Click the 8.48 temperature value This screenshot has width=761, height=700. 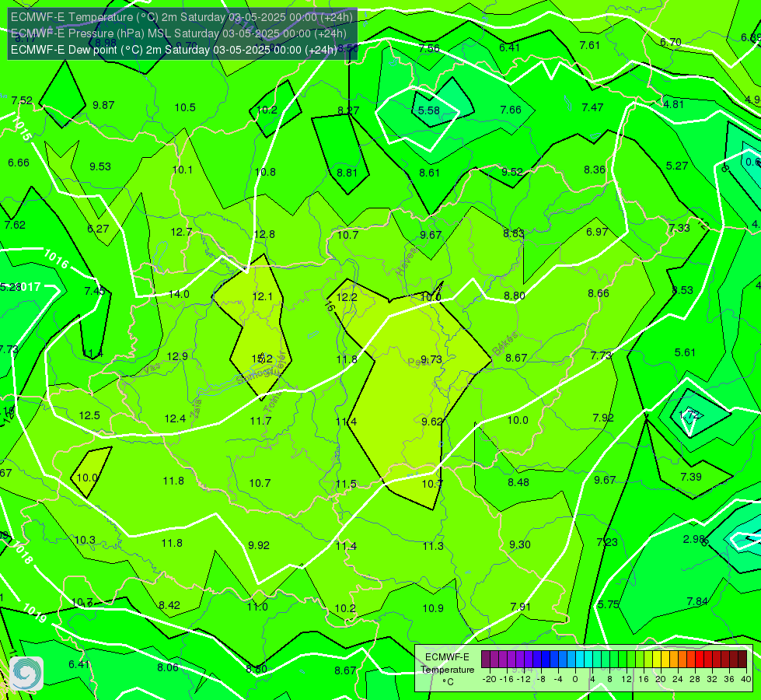click(x=518, y=482)
